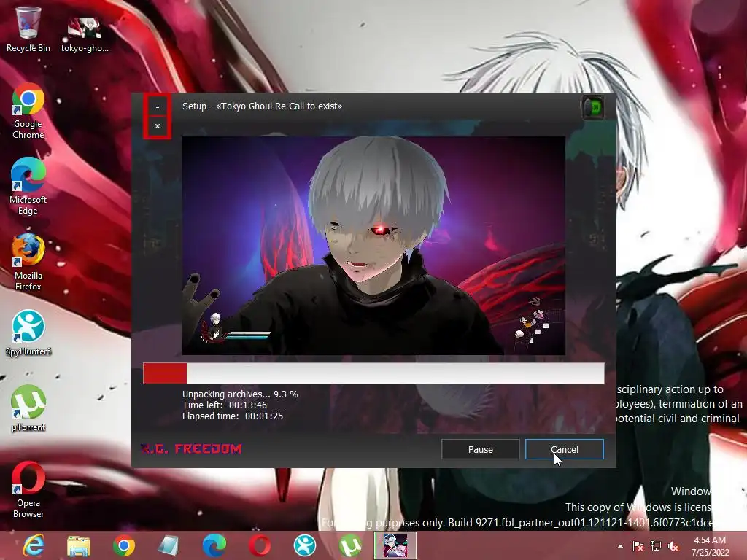
Task: Minimize the setup window with the dash button
Action: [x=158, y=106]
